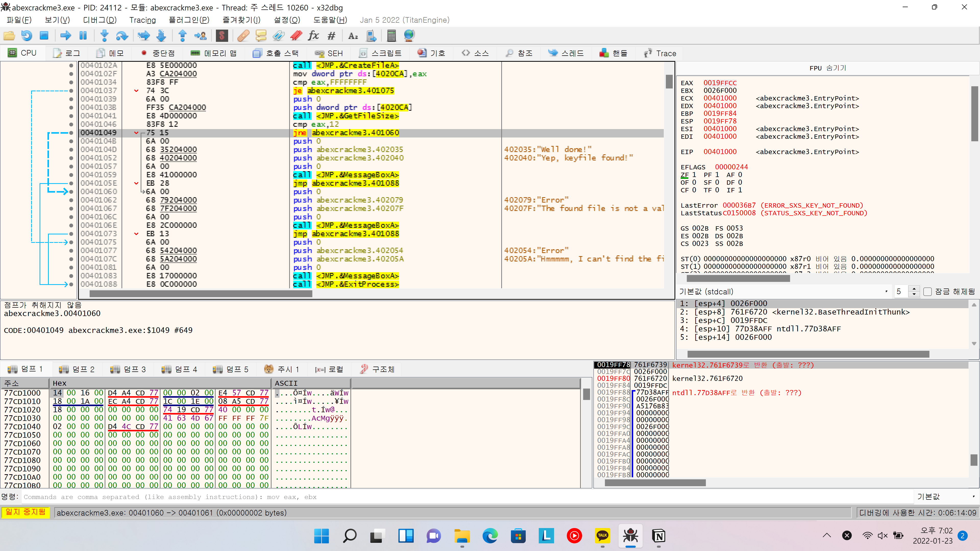Click the clock and date in taskbar
980x551 pixels.
tap(933, 536)
